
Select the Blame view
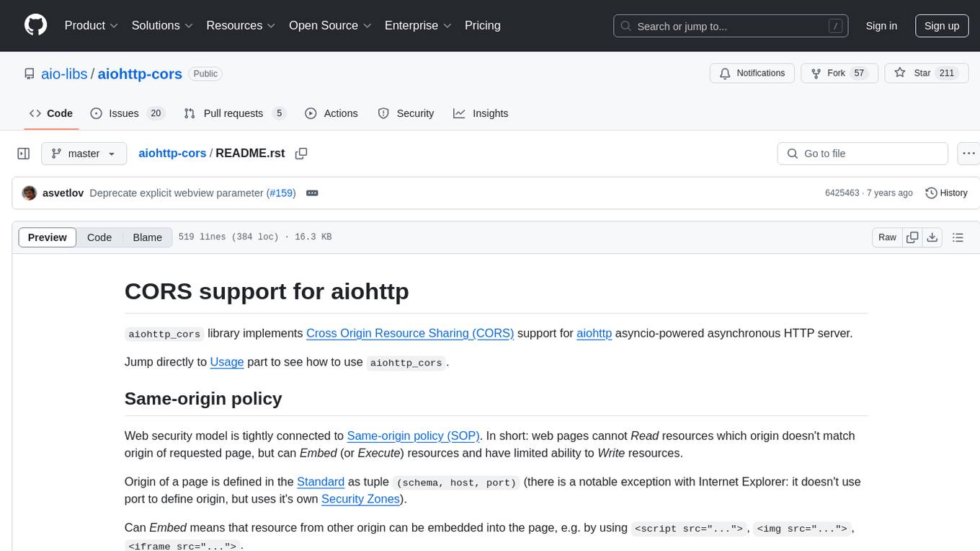click(148, 237)
